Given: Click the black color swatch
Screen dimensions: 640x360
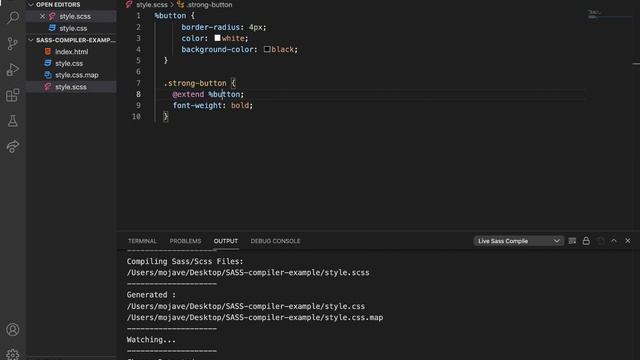Looking at the screenshot, I should point(267,49).
